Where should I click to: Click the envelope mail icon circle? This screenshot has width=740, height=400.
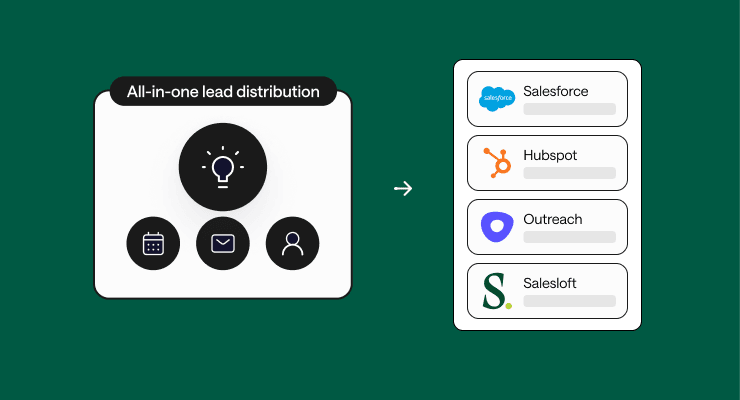pos(223,243)
